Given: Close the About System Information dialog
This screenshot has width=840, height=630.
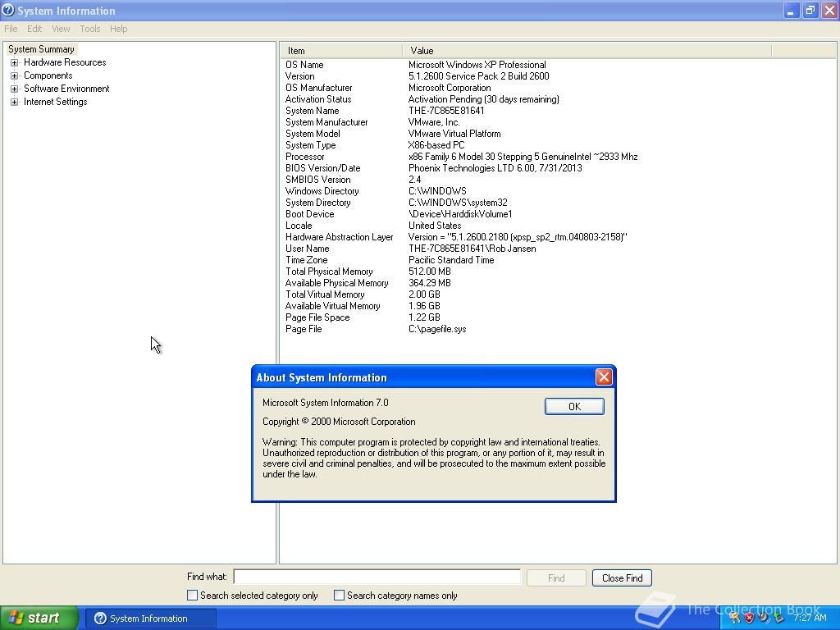Looking at the screenshot, I should click(604, 377).
